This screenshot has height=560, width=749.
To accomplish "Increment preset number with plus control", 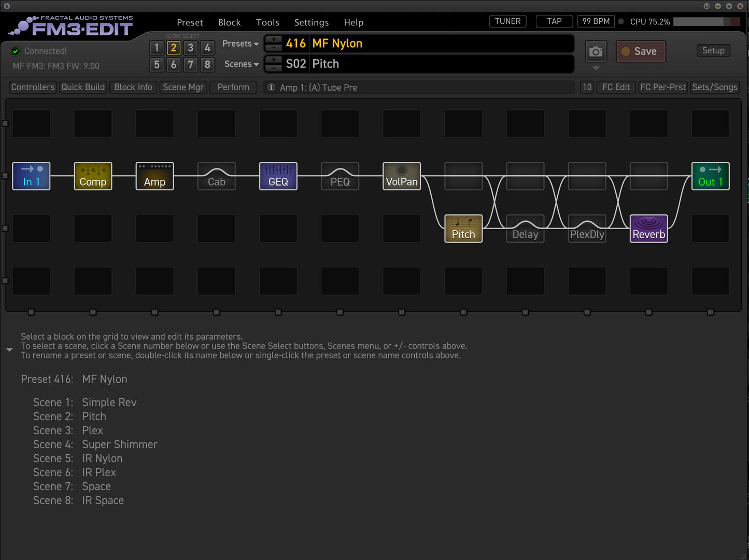I will pos(274,40).
